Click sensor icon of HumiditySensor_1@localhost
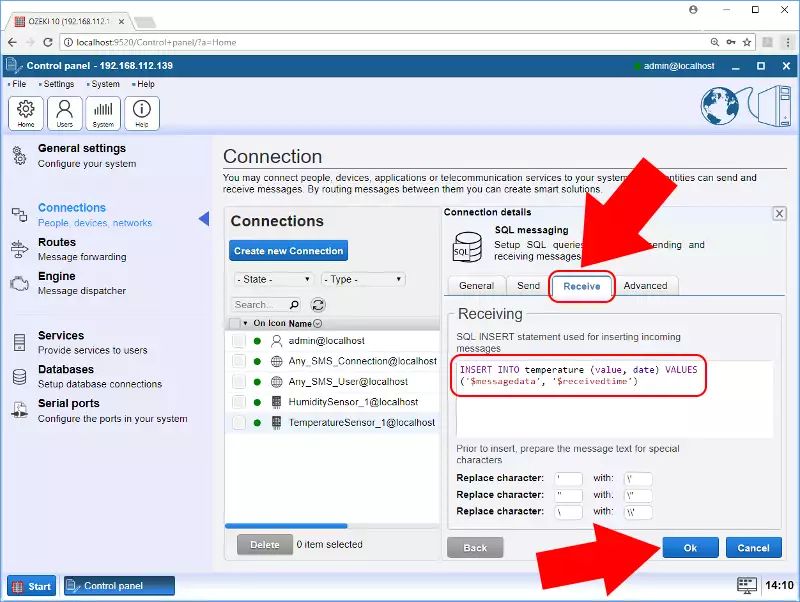 (x=277, y=402)
